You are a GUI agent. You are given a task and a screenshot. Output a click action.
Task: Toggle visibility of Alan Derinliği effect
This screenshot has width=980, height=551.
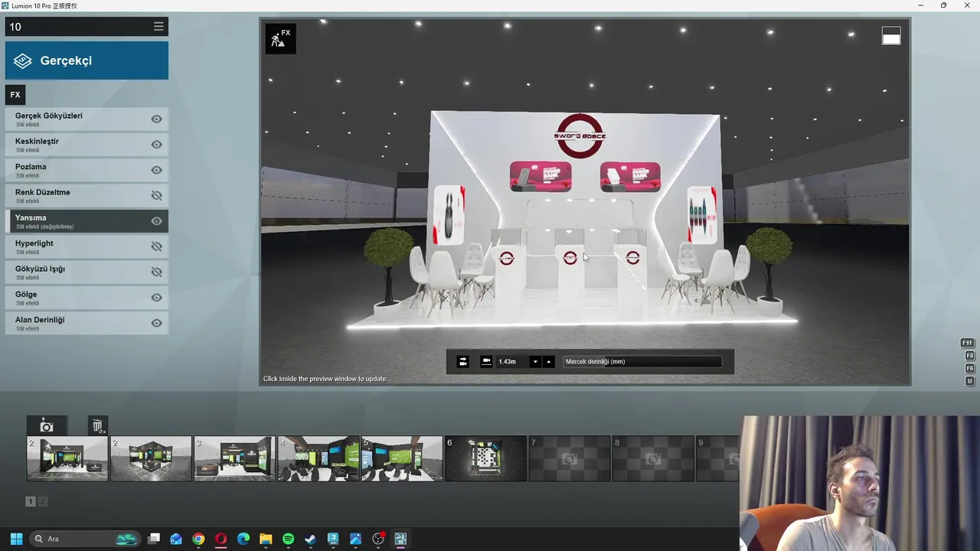click(156, 323)
